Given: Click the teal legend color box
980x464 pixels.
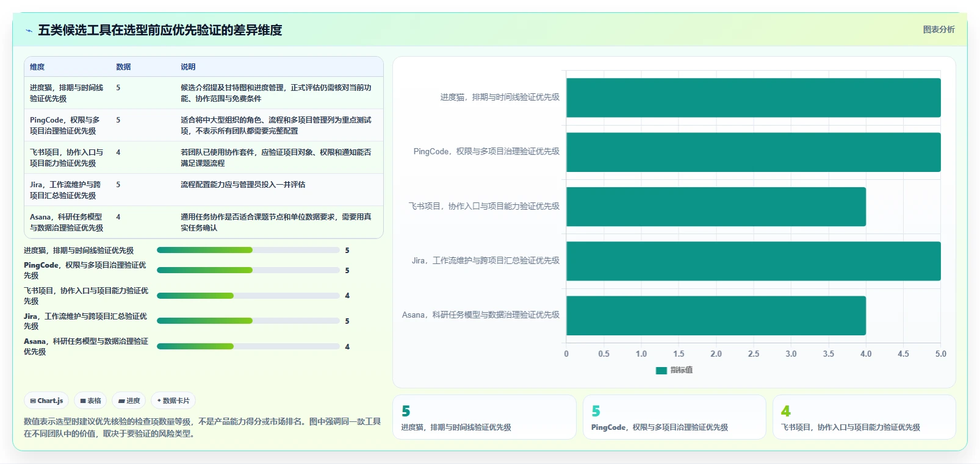Looking at the screenshot, I should click(x=661, y=370).
